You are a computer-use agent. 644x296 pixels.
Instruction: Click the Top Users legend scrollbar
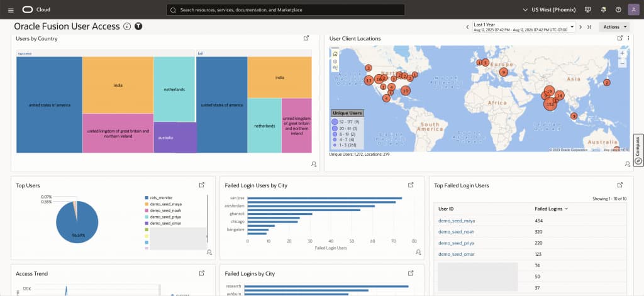tap(208, 217)
